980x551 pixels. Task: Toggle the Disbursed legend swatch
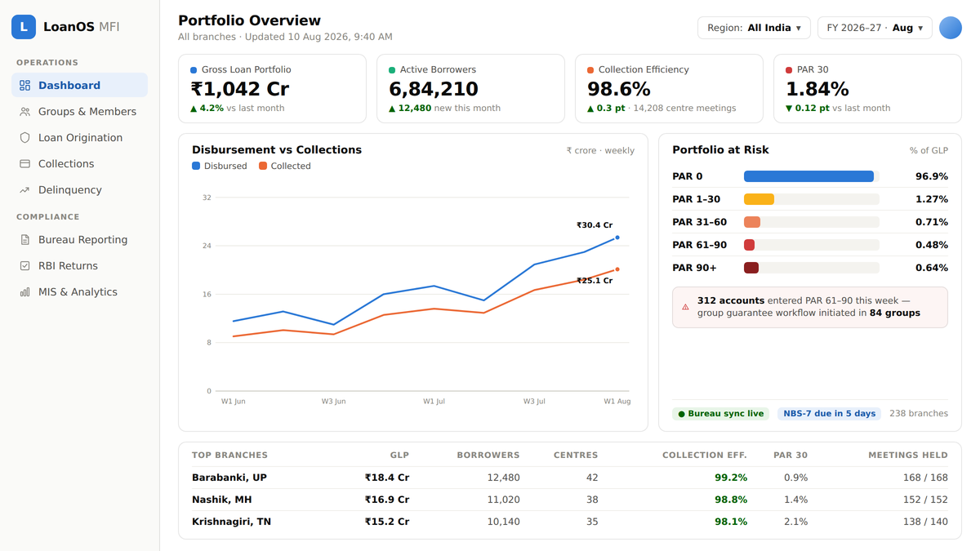196,166
